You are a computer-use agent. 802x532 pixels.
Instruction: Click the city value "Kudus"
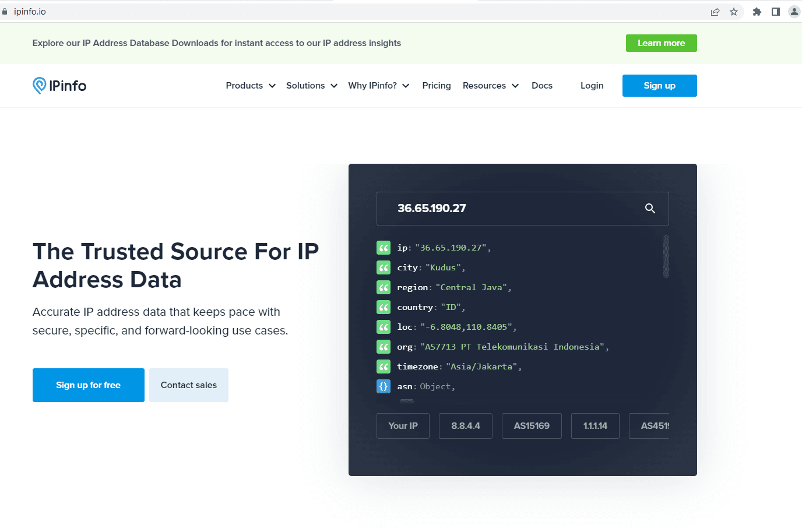click(x=443, y=267)
